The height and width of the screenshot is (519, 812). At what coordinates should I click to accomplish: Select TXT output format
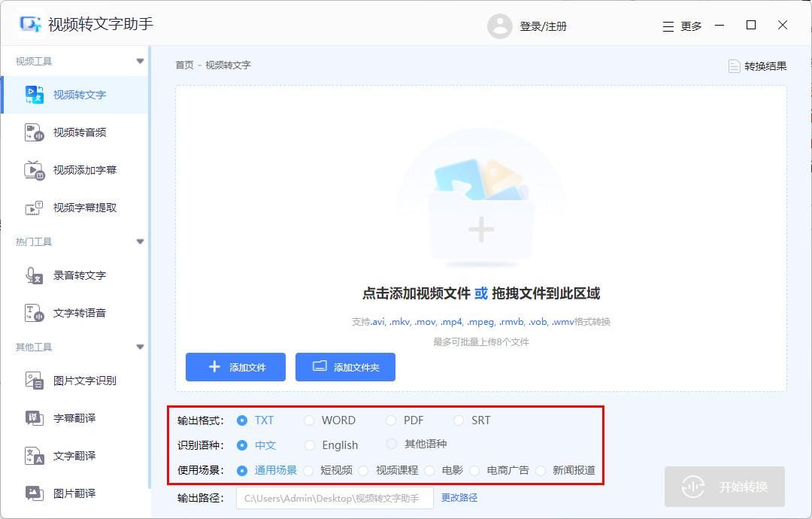click(242, 420)
